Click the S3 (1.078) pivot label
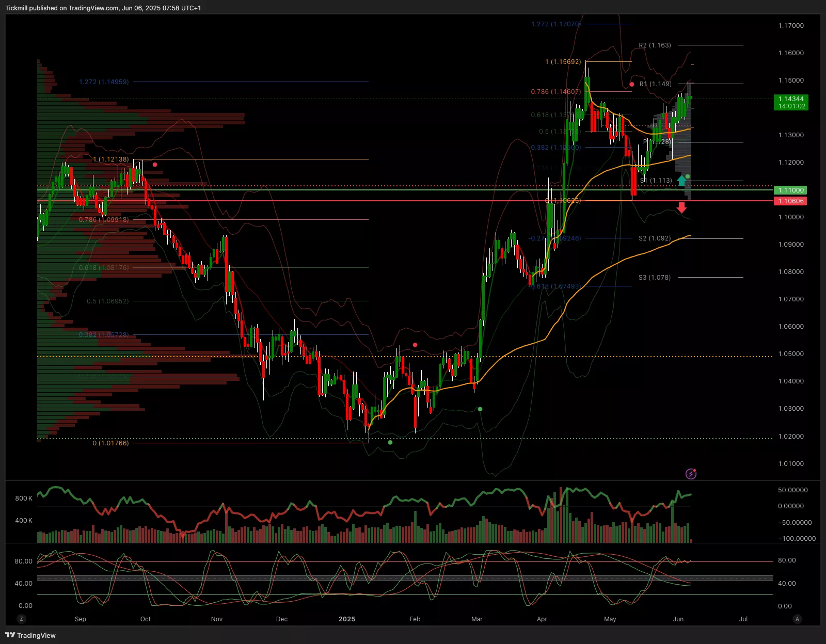 tap(655, 278)
